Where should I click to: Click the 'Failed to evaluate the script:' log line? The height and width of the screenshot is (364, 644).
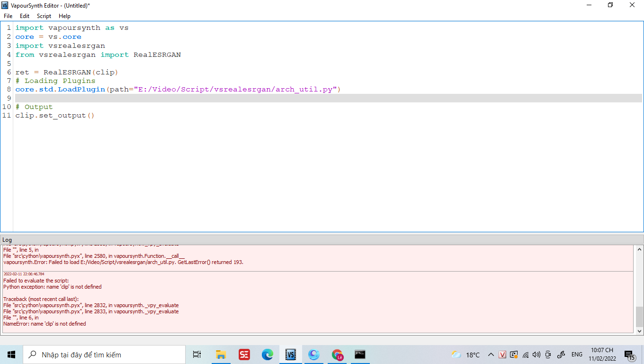[36, 281]
